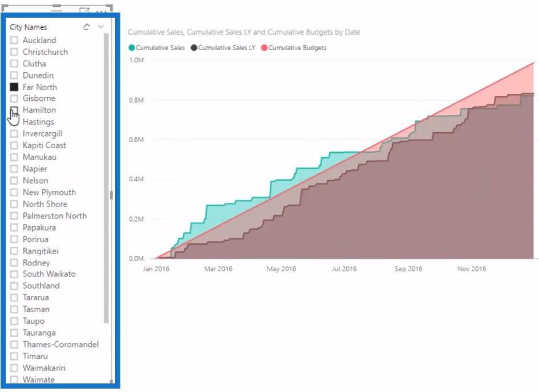Click the 'Cumulative Sales' legend label
This screenshot has width=539, height=392.
160,48
